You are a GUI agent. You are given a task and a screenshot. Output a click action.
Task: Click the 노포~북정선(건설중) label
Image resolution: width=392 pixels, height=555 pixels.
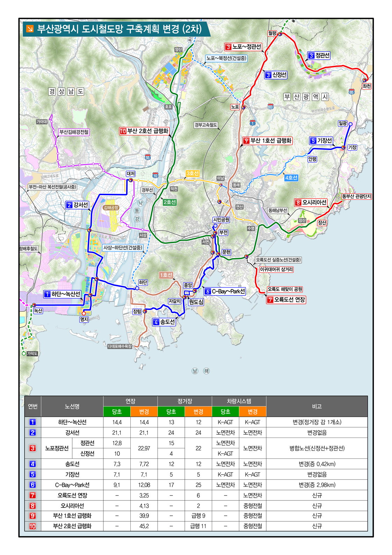(226, 58)
